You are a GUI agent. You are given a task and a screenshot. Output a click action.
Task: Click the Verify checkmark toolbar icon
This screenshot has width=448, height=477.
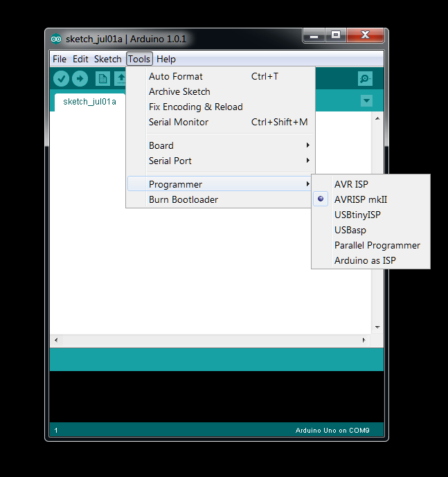click(61, 79)
